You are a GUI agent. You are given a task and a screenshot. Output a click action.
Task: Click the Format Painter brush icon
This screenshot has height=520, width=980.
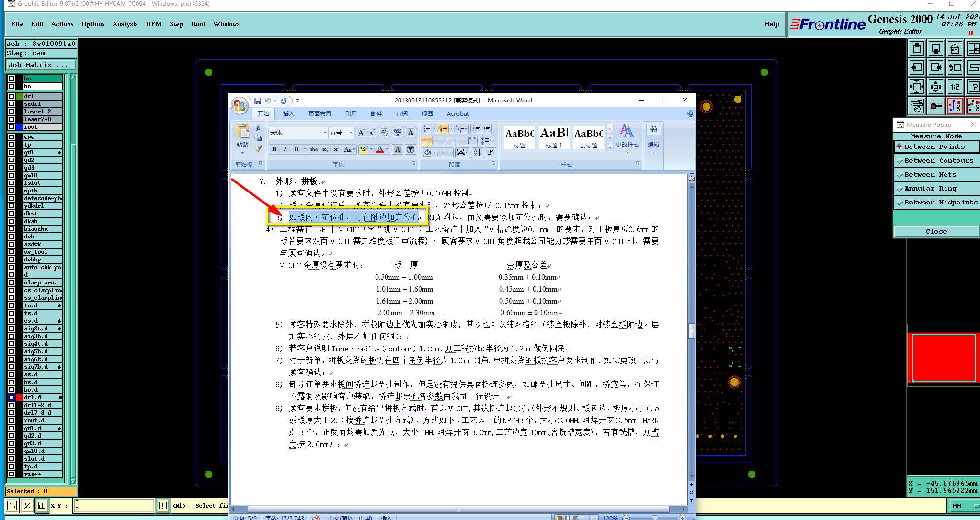pos(258,148)
